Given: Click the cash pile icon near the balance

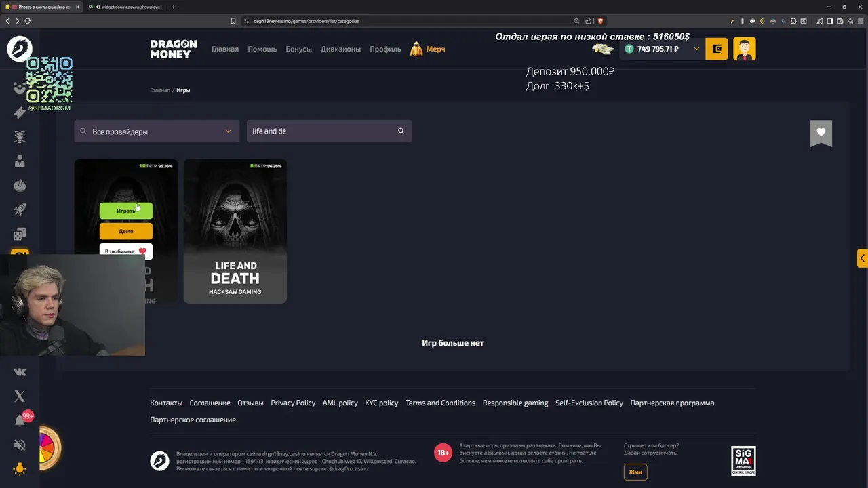Looking at the screenshot, I should pos(603,49).
